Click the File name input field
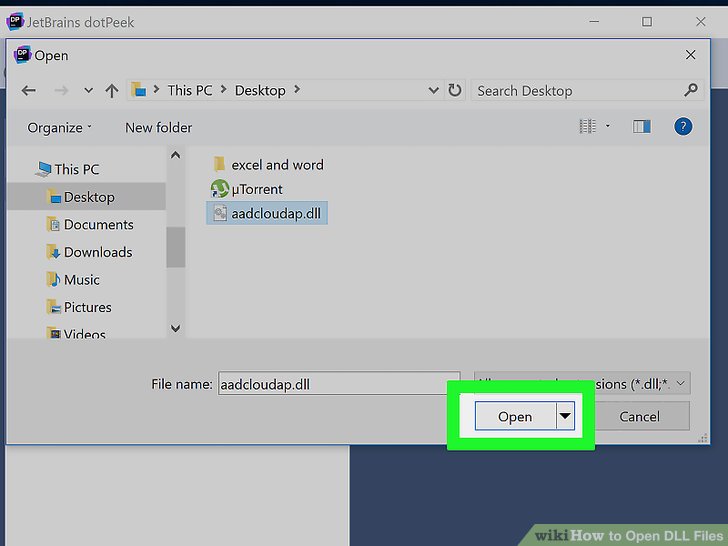Viewport: 728px width, 546px height. click(339, 384)
